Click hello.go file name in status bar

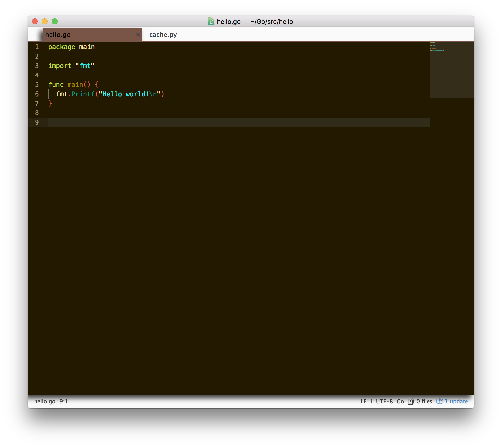point(45,401)
